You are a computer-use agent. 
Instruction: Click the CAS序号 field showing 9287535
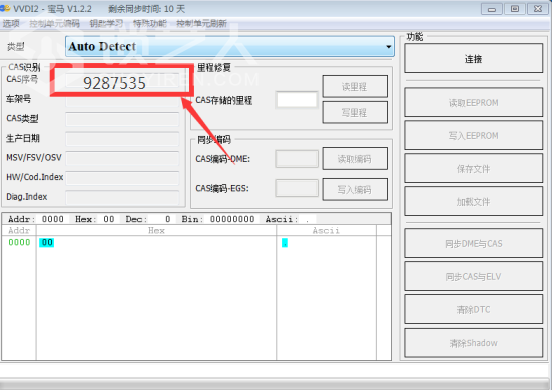[x=122, y=83]
